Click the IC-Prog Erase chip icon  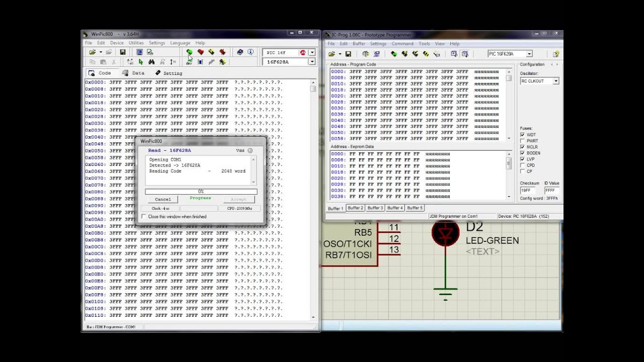click(x=415, y=54)
